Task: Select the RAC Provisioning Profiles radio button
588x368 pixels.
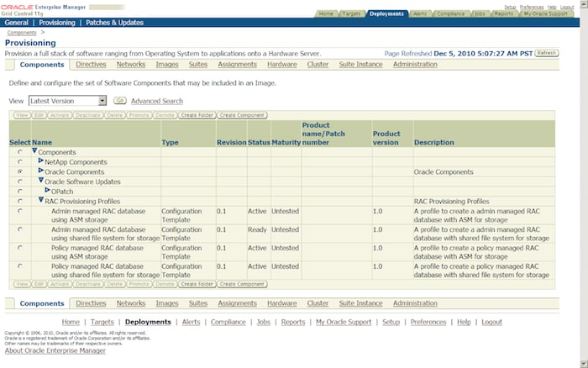Action: pyautogui.click(x=20, y=201)
